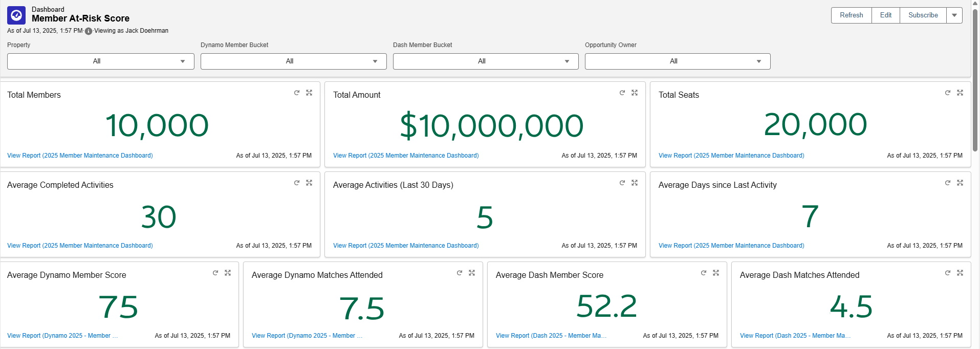Refresh Average Dash Matches Attended widget
This screenshot has width=980, height=349.
(948, 273)
